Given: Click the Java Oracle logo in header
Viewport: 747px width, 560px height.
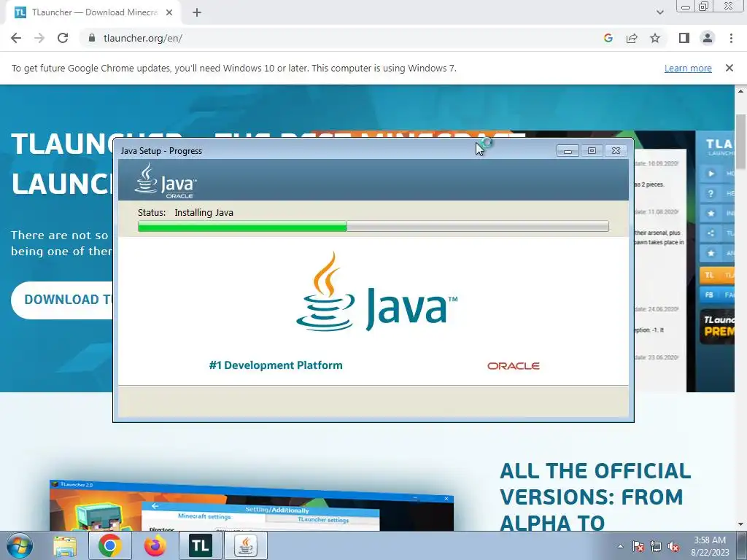Looking at the screenshot, I should [166, 181].
